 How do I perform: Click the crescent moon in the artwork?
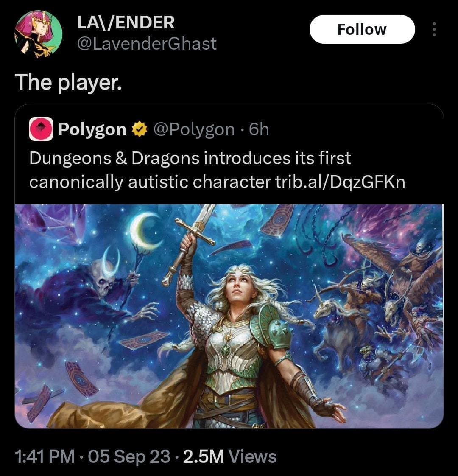(146, 231)
